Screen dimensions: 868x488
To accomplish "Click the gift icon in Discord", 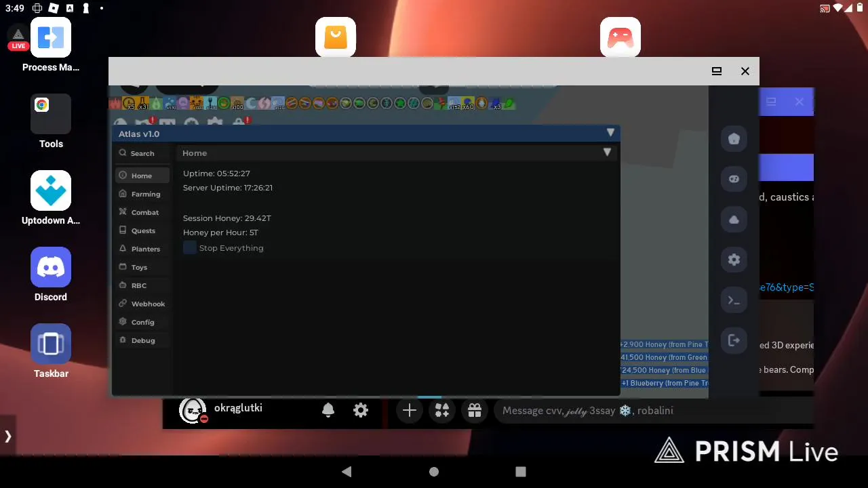I will tap(475, 410).
